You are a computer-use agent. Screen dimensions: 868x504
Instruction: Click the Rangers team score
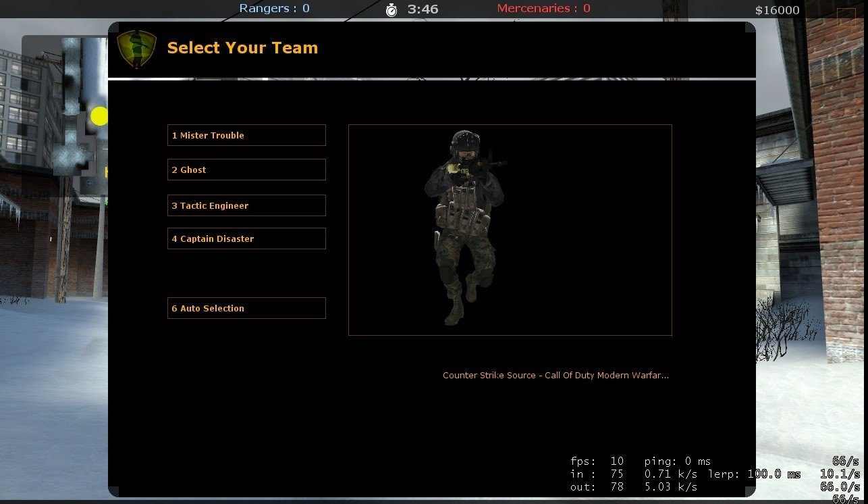274,8
